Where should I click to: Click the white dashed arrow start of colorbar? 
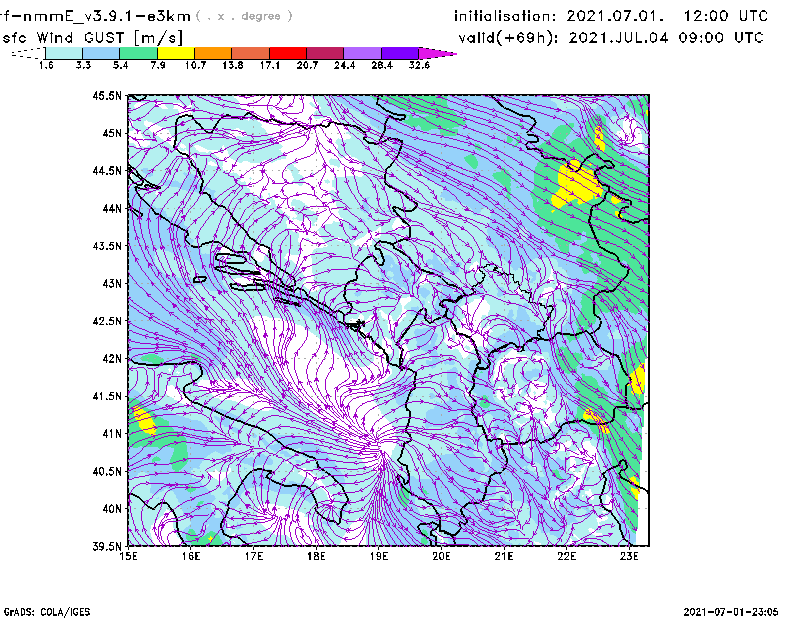coord(28,53)
